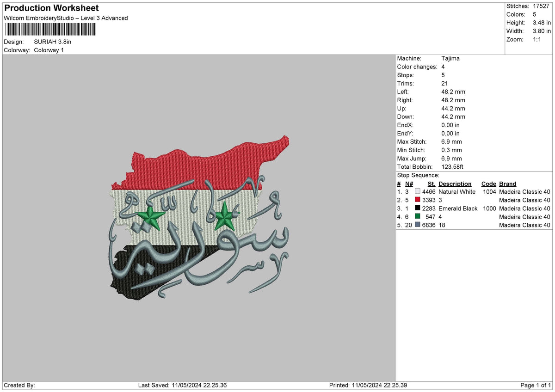Click the 'Code' column header
Image resolution: width=555 pixels, height=392 pixels.
[x=489, y=184]
